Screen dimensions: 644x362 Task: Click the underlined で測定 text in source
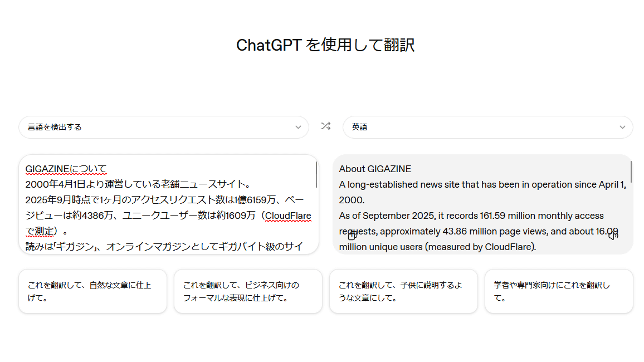coord(42,231)
